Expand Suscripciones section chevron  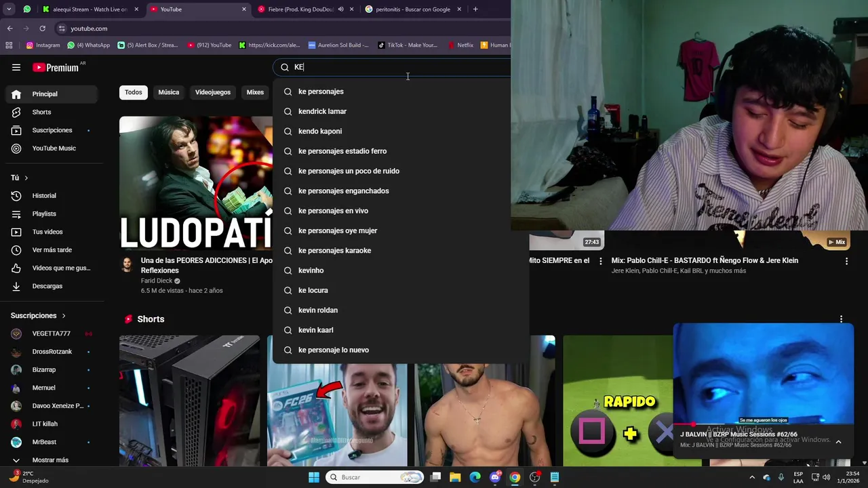64,316
